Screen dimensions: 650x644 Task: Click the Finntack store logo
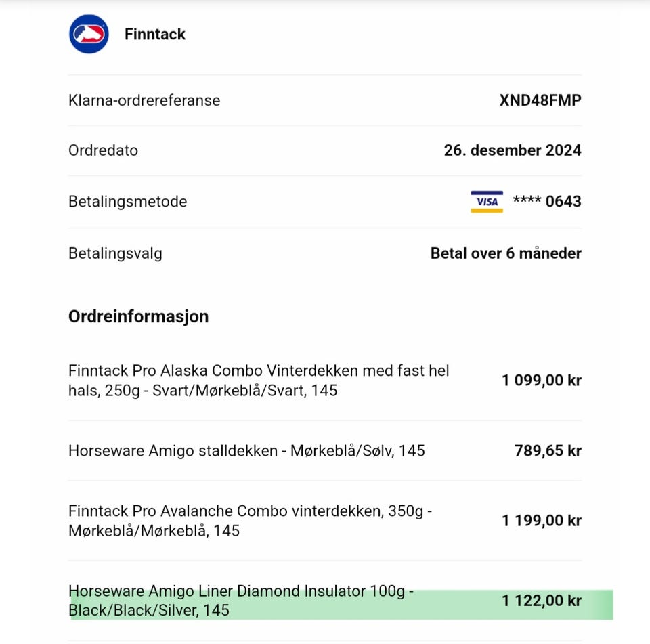coord(89,34)
